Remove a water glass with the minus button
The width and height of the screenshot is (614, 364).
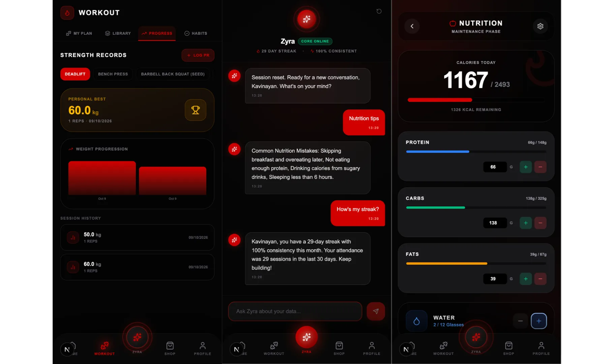520,321
